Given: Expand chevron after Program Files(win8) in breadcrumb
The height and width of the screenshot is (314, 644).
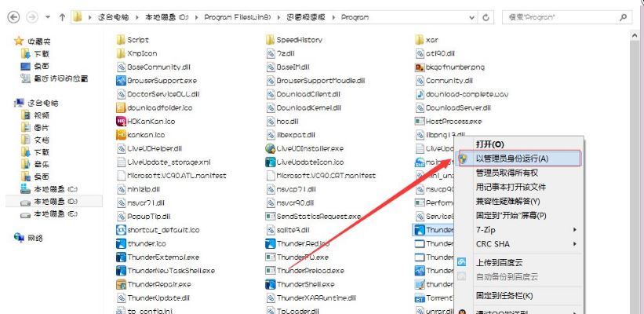Looking at the screenshot, I should click(x=278, y=17).
